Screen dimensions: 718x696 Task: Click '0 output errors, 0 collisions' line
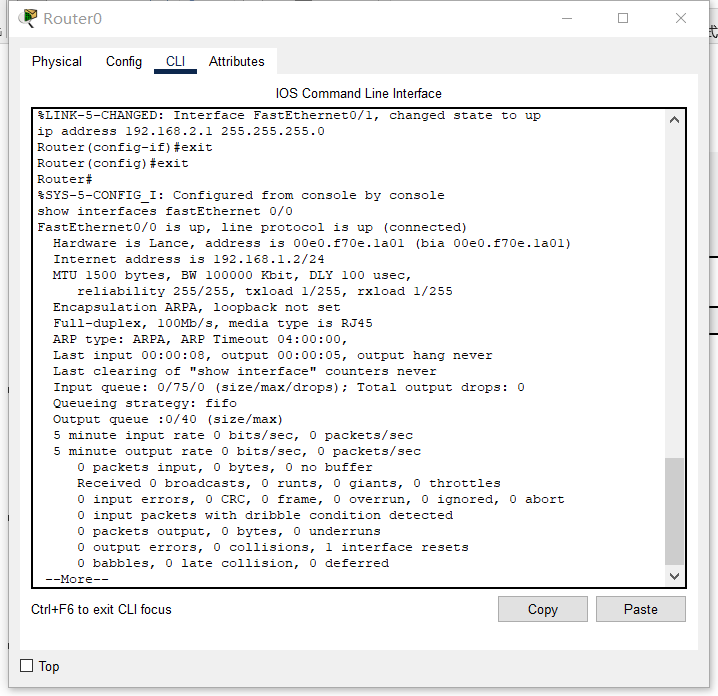(273, 547)
